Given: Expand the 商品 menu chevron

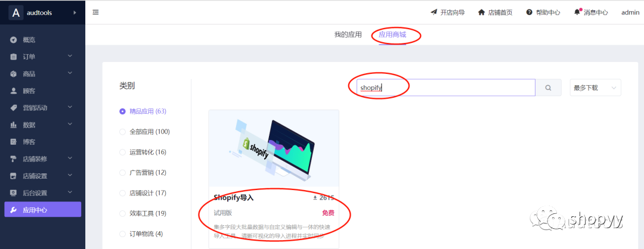Looking at the screenshot, I should point(70,73).
